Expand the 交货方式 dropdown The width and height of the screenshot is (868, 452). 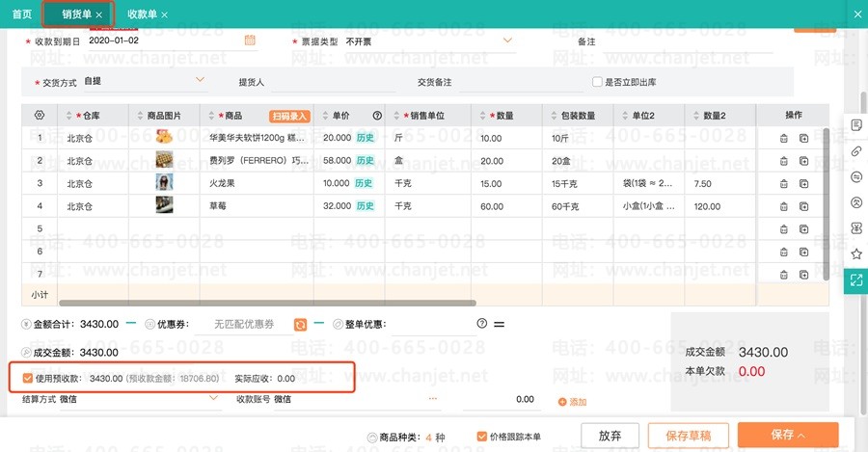(x=201, y=81)
